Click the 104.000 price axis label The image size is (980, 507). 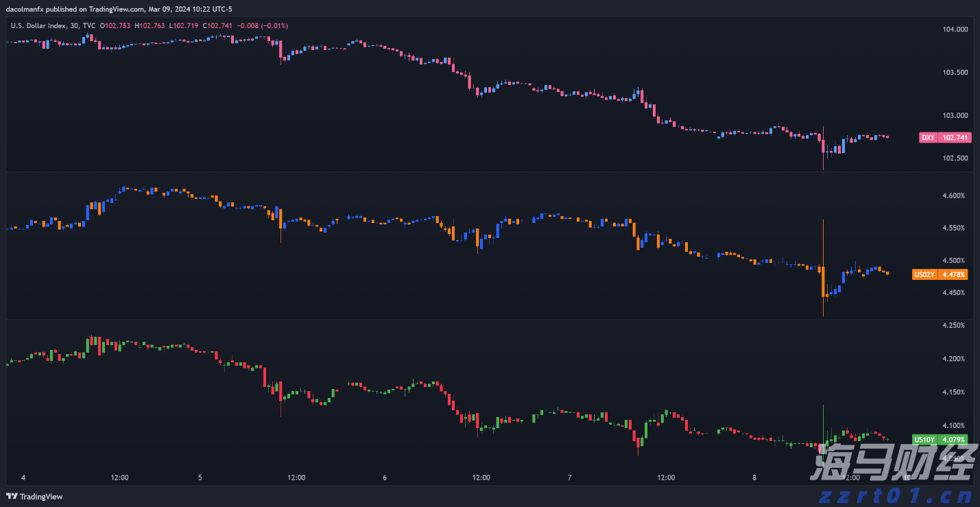tap(955, 30)
